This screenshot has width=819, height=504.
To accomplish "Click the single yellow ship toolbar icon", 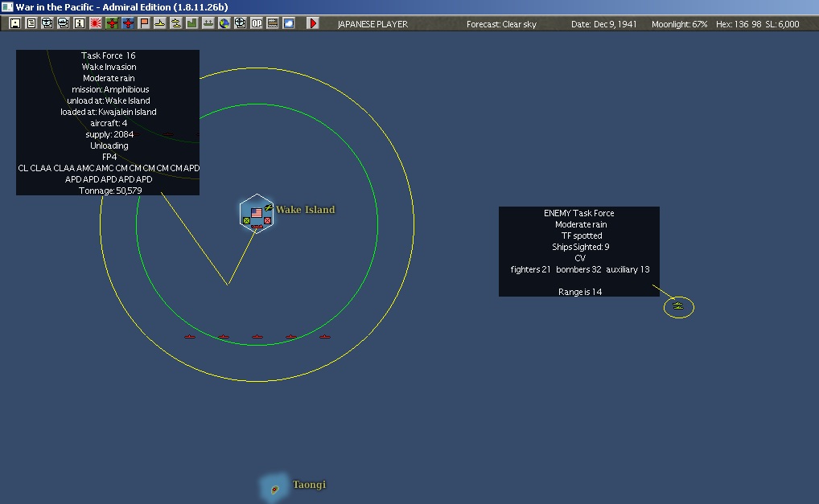I will (x=160, y=23).
